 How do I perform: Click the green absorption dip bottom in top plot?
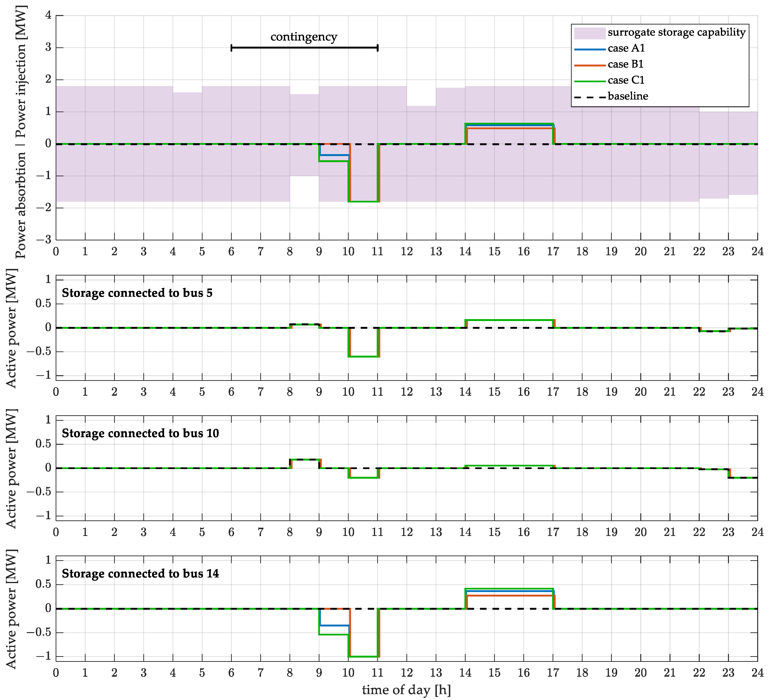pos(363,201)
